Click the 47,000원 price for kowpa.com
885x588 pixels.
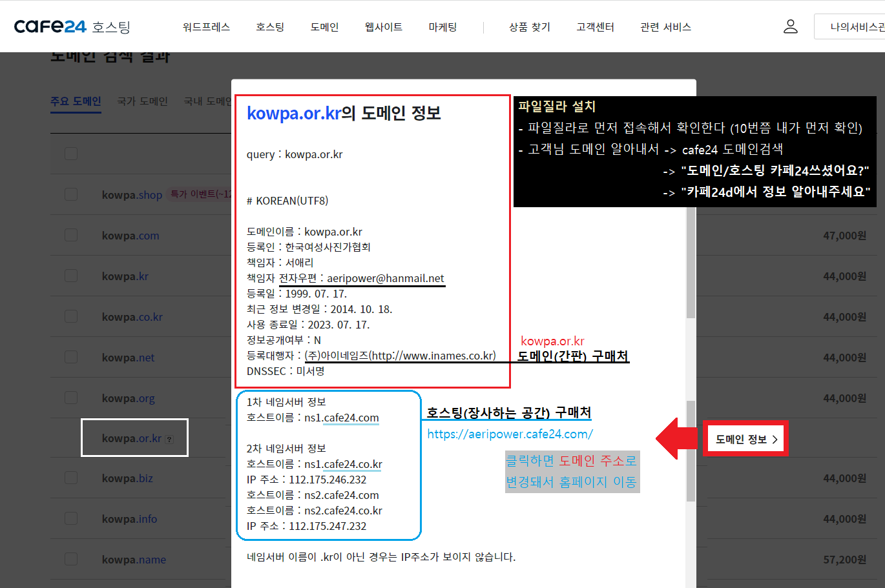point(844,236)
